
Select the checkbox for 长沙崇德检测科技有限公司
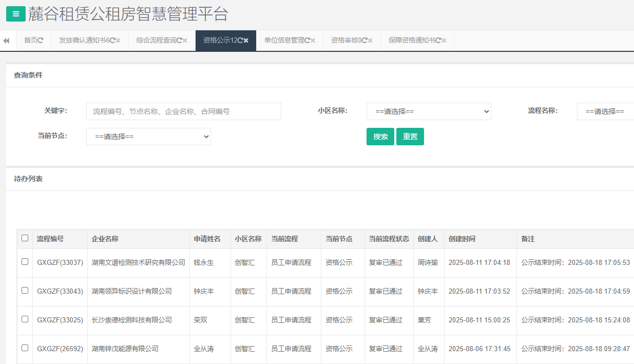point(25,319)
